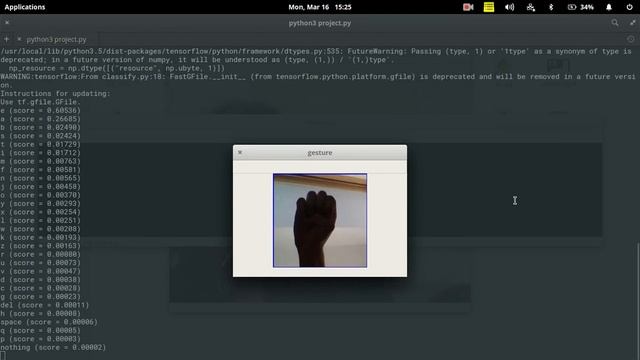Close the gesture window
Screen dimensions: 640x360
tap(240, 152)
